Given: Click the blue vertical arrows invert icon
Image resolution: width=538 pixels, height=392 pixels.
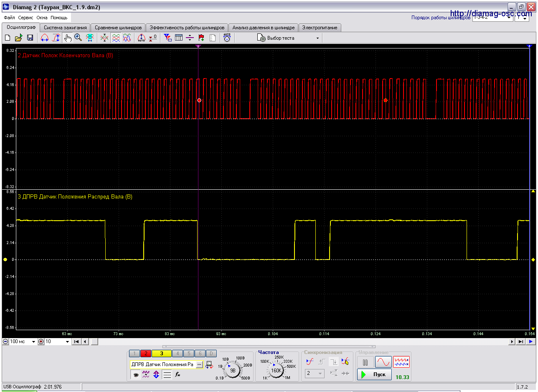Looking at the screenshot, I should click(x=156, y=375).
